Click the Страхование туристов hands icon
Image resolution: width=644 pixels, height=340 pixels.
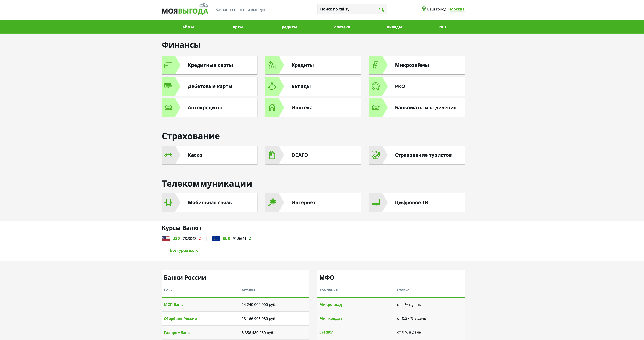pos(376,155)
